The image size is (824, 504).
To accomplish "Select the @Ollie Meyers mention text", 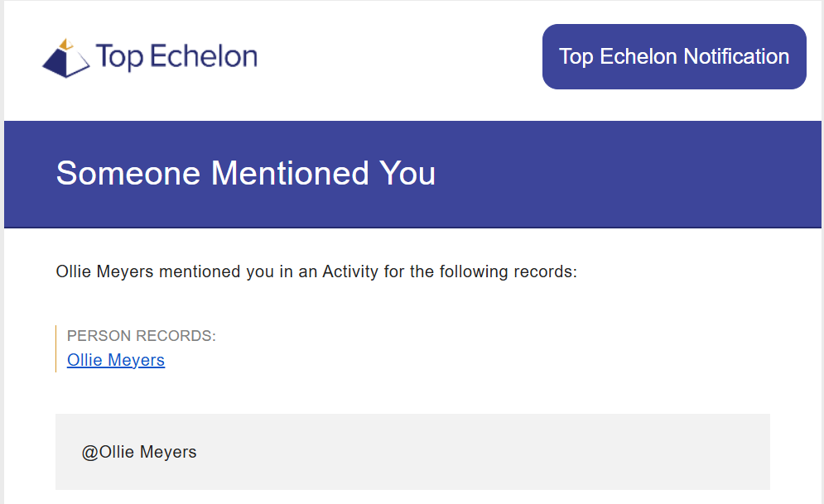I will click(139, 452).
